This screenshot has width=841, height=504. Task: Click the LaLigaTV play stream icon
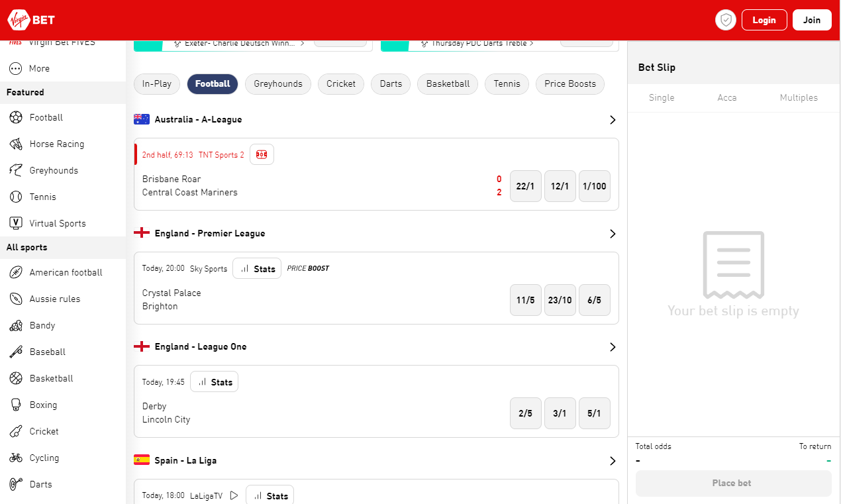(x=233, y=495)
